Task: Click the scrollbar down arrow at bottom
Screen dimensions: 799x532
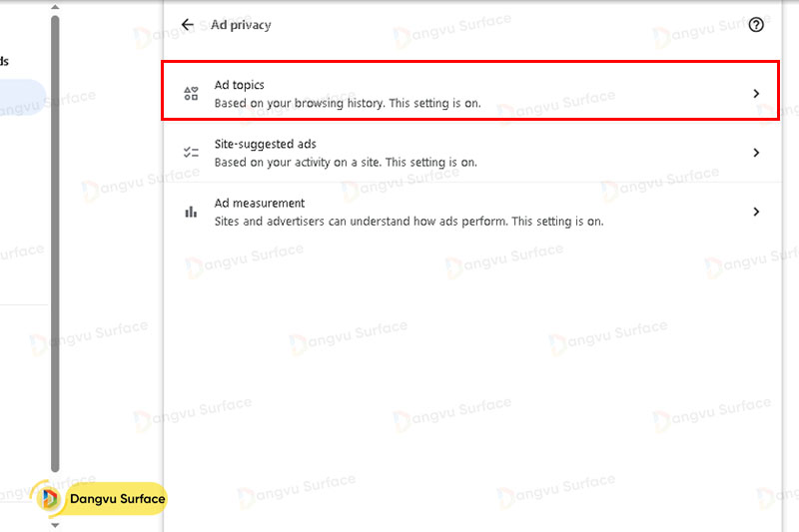Action: (x=55, y=524)
